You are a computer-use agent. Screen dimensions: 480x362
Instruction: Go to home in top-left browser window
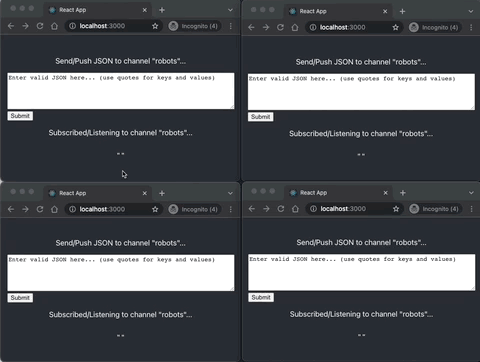pyautogui.click(x=54, y=26)
